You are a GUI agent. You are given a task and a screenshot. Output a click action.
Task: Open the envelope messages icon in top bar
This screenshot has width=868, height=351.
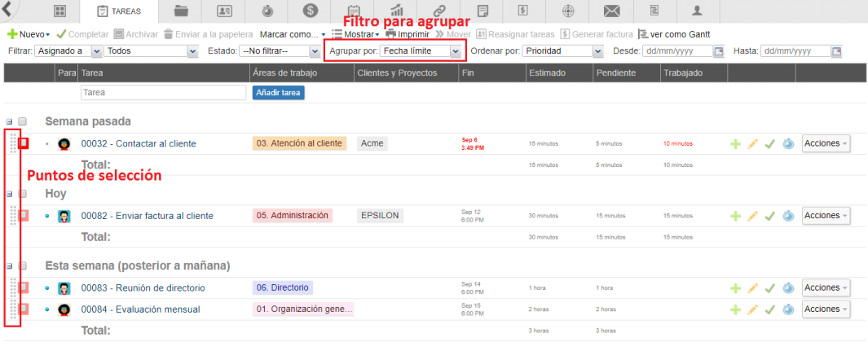[x=611, y=11]
